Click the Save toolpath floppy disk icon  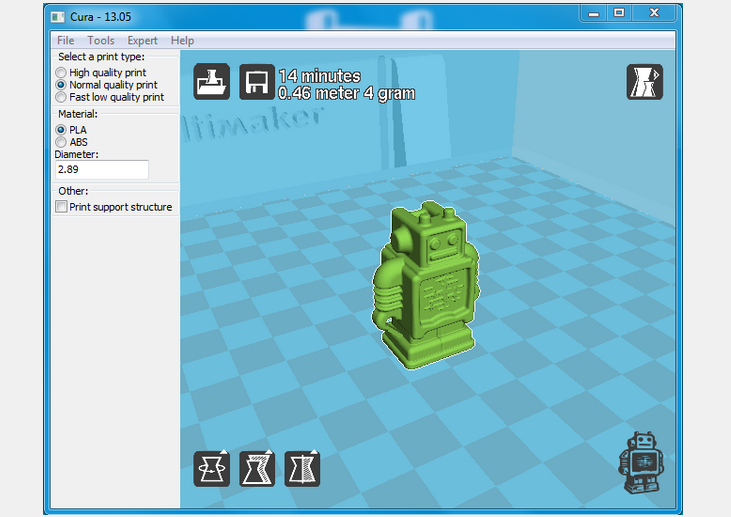(x=257, y=82)
